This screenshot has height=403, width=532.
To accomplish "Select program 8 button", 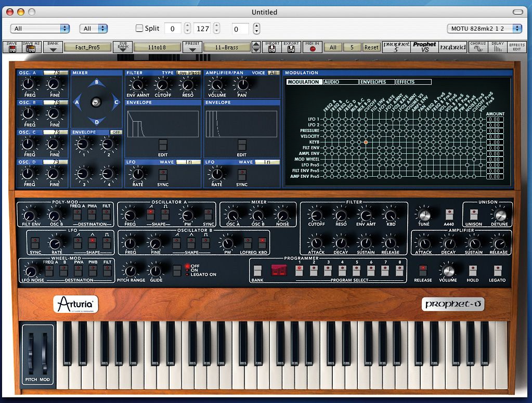I will pyautogui.click(x=399, y=270).
